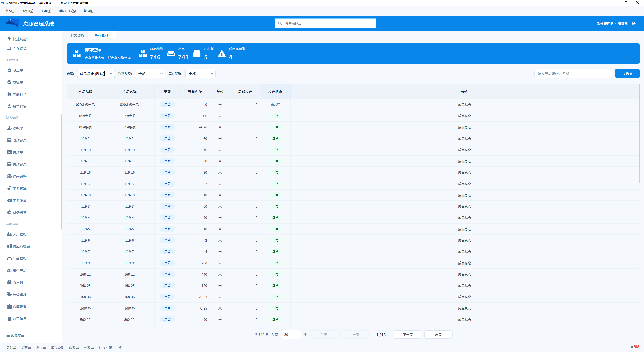
Task: Open the 帮助(H) menu
Action: [89, 11]
